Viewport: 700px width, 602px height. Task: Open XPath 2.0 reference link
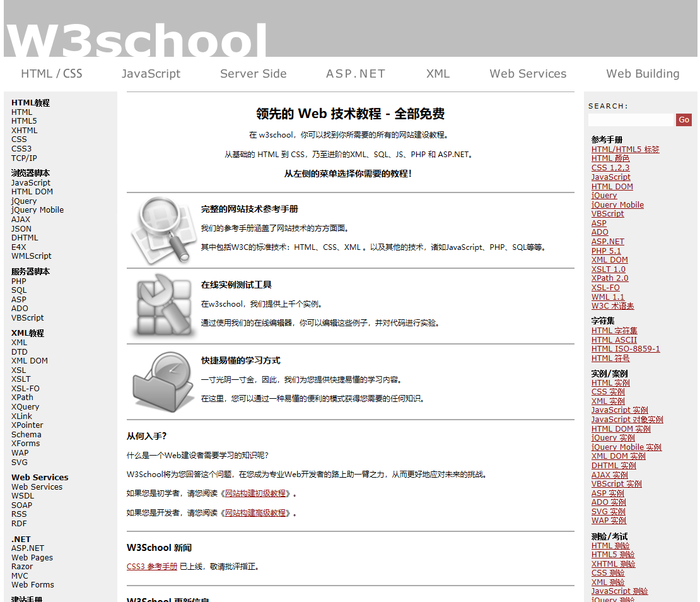[x=609, y=278]
